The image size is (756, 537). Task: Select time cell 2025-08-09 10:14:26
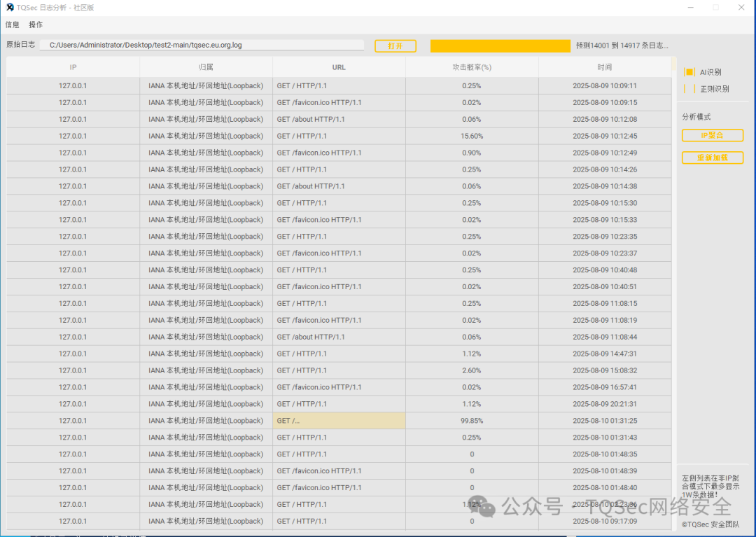click(x=605, y=169)
